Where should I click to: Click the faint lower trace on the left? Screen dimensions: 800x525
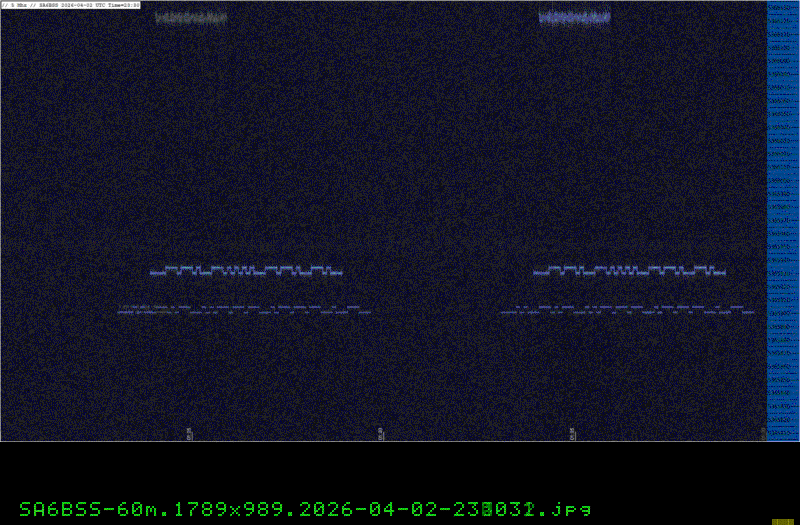[x=243, y=310]
